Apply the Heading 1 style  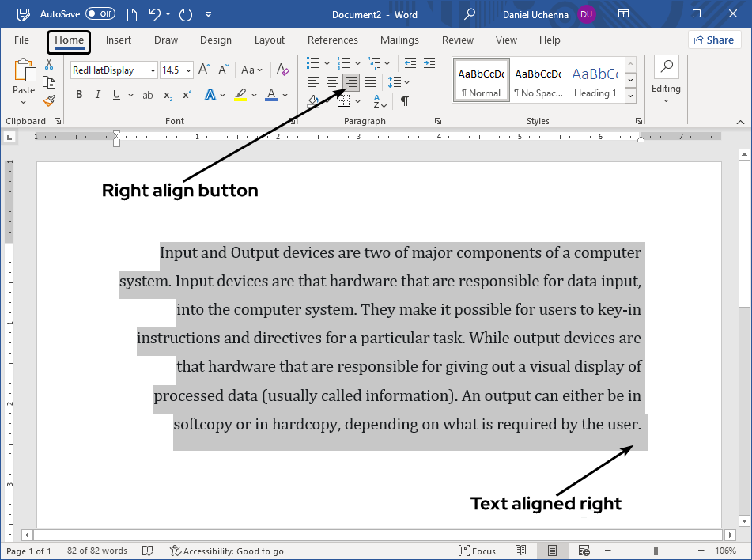tap(595, 81)
